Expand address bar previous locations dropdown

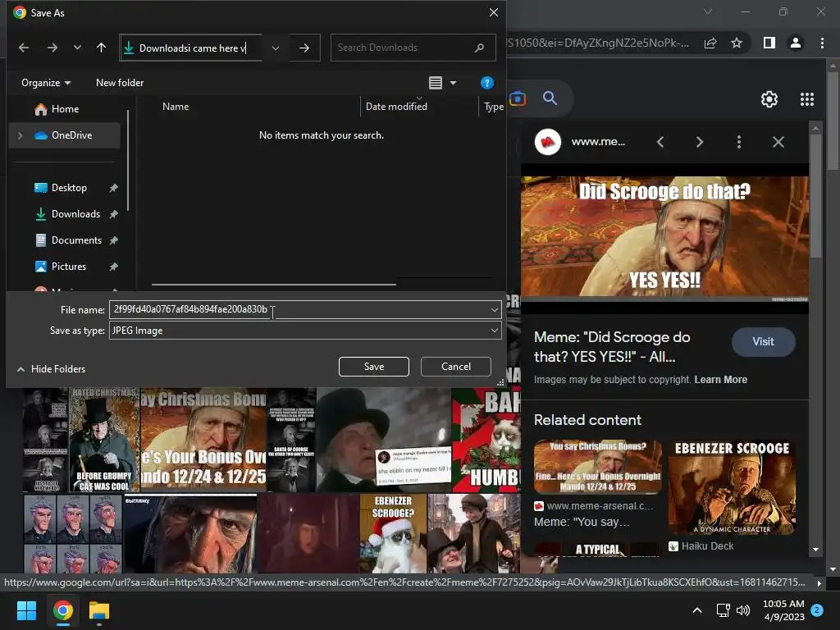pos(276,48)
